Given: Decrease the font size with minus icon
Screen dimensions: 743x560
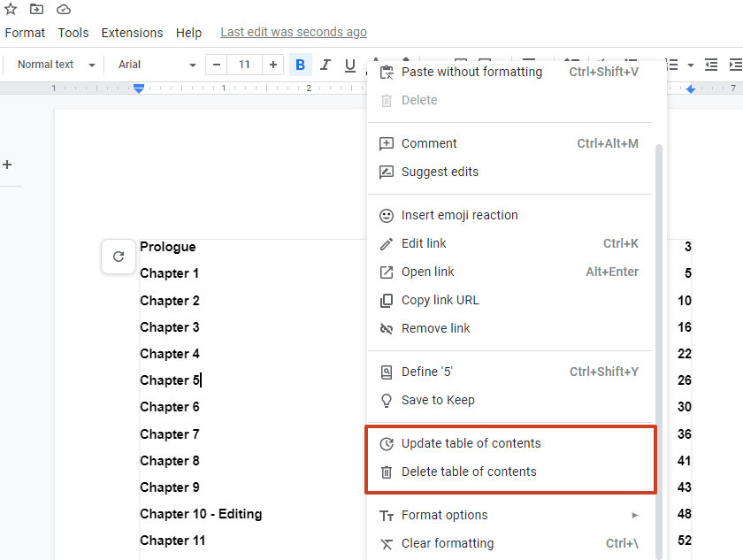Looking at the screenshot, I should (216, 64).
